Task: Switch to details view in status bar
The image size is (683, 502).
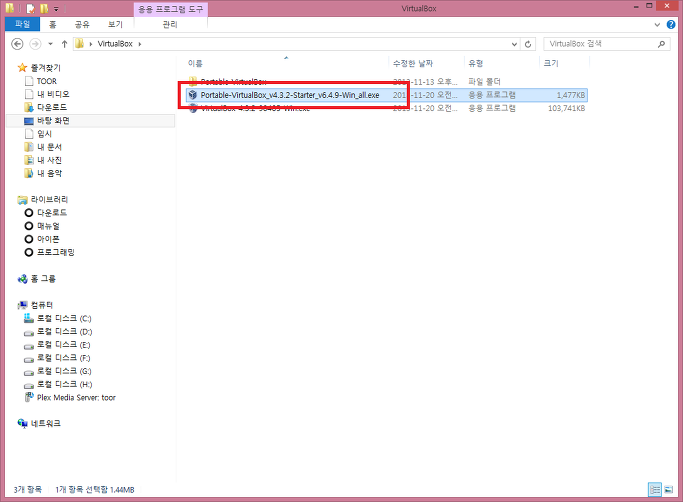Action: pyautogui.click(x=655, y=490)
